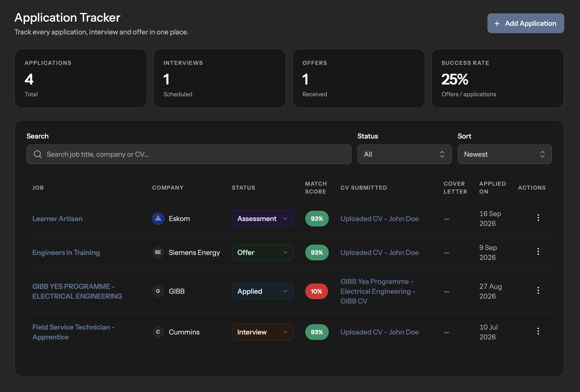Viewport: 580px width, 392px height.
Task: Click the MATCH SCORE column header
Action: pyautogui.click(x=316, y=187)
